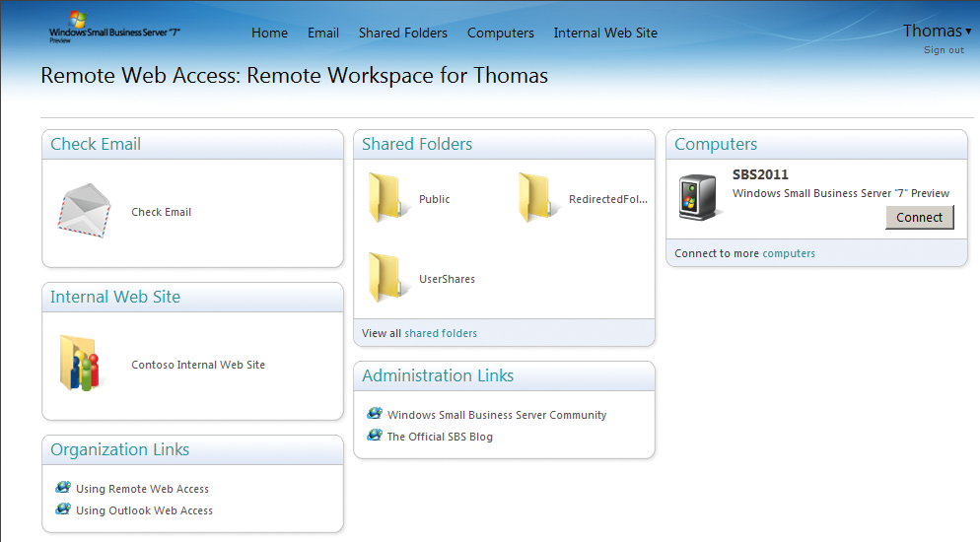
Task: Open The Official SBS Blog link
Action: click(440, 437)
